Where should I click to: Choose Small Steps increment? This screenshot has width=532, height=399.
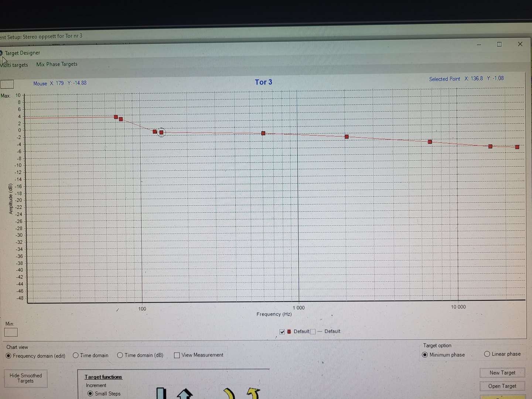pos(90,393)
